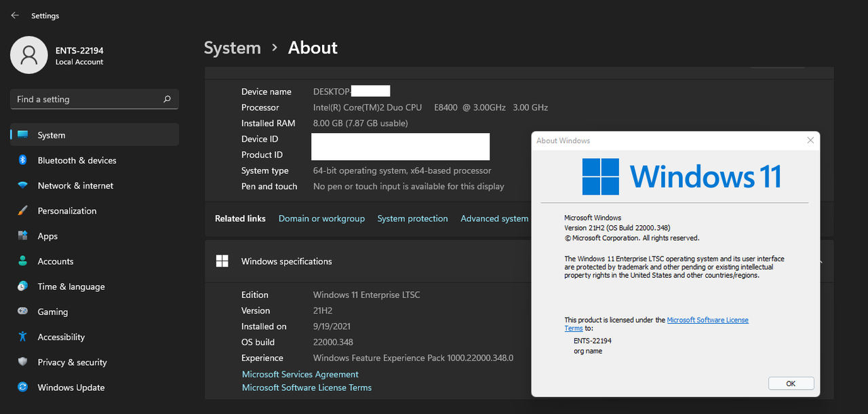The width and height of the screenshot is (868, 414).
Task: Click the Device name label
Action: click(x=267, y=92)
